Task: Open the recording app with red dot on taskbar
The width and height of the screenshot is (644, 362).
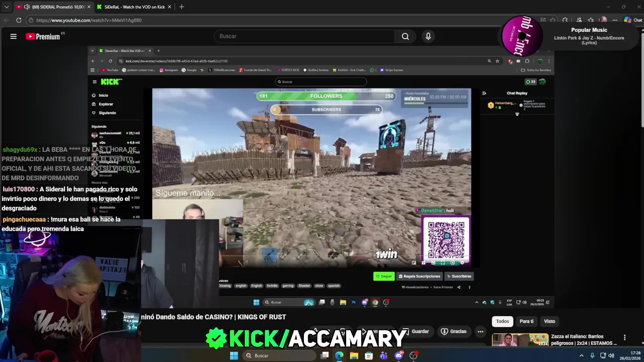Action: [414, 355]
